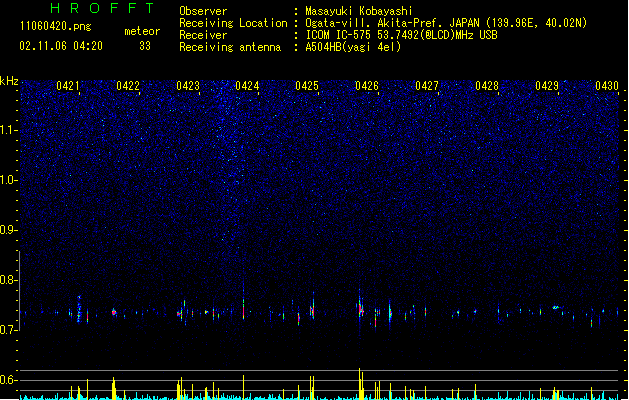
Task: Click the kHz axis unit label
Action: [9, 81]
